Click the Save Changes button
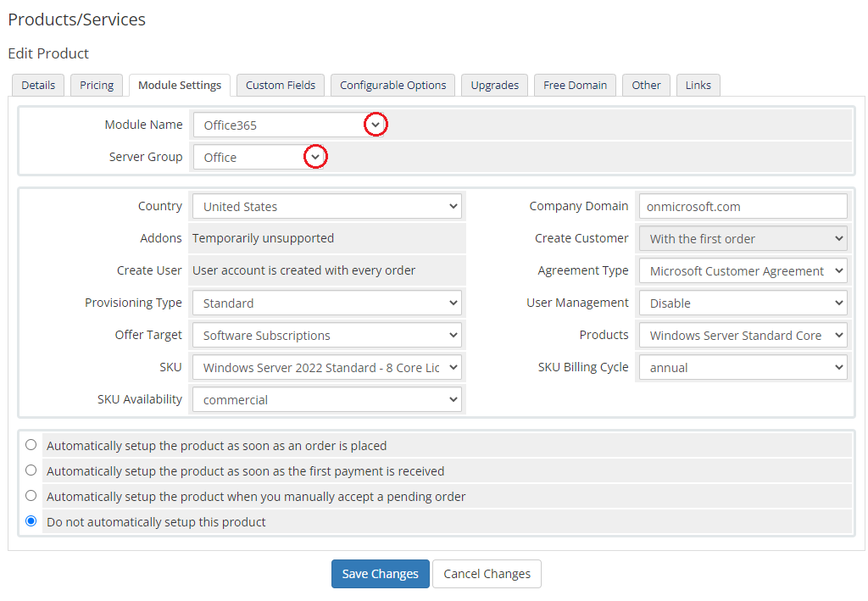The width and height of the screenshot is (868, 601). point(380,574)
